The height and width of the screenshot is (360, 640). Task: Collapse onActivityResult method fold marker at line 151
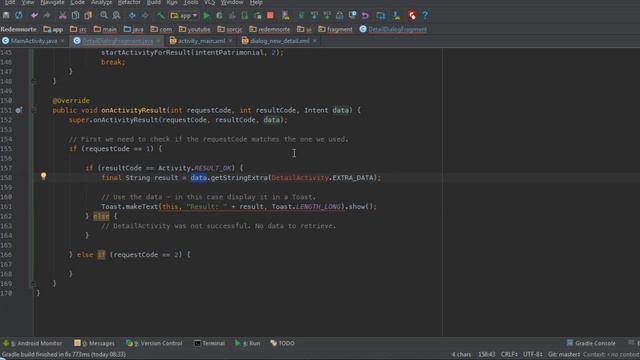point(34,110)
